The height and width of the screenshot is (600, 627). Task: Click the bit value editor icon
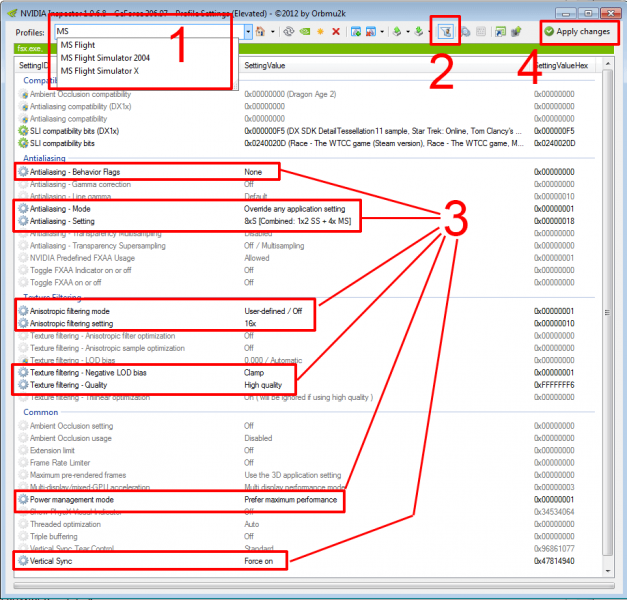click(481, 31)
